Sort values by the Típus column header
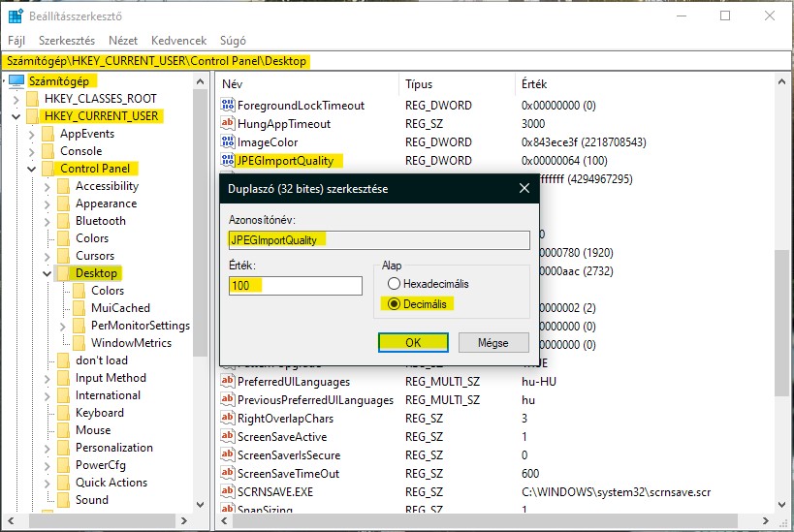 (457, 84)
